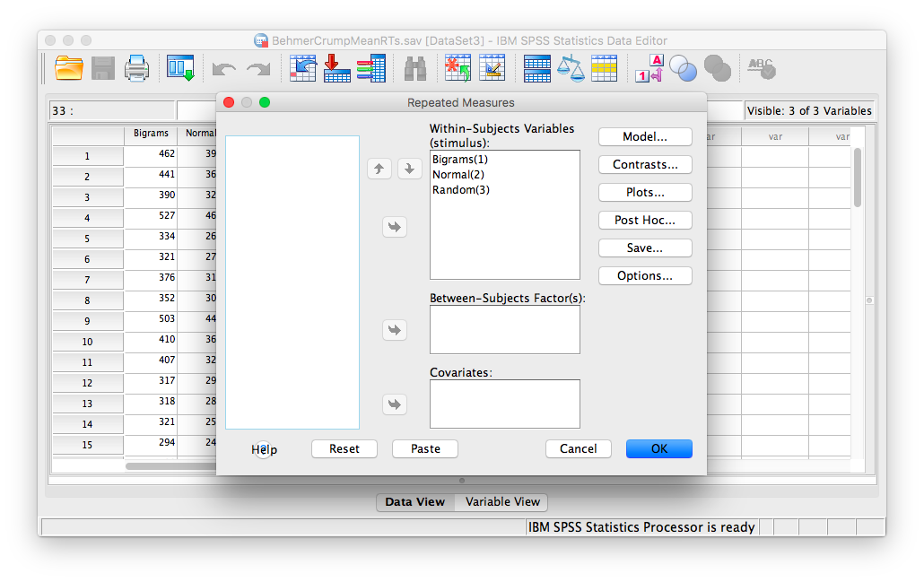Open the Save... dialog
This screenshot has width=924, height=582.
click(645, 248)
